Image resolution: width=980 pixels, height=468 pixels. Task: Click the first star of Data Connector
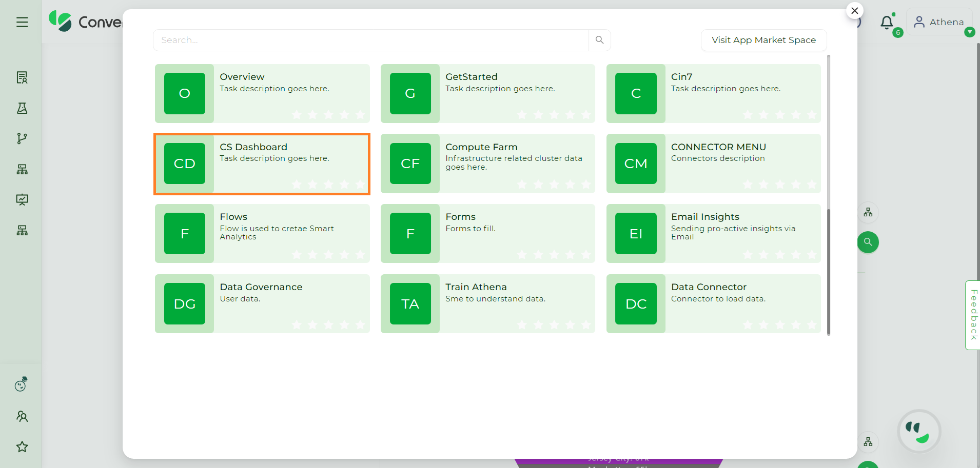[748, 324]
